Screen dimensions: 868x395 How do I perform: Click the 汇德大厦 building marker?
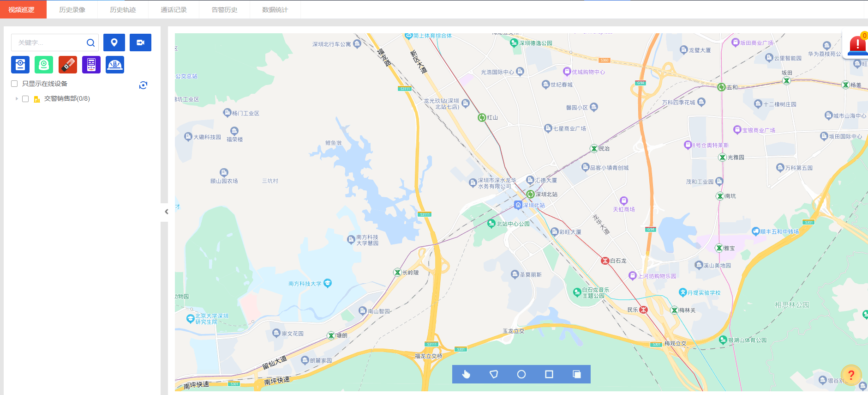(530, 180)
